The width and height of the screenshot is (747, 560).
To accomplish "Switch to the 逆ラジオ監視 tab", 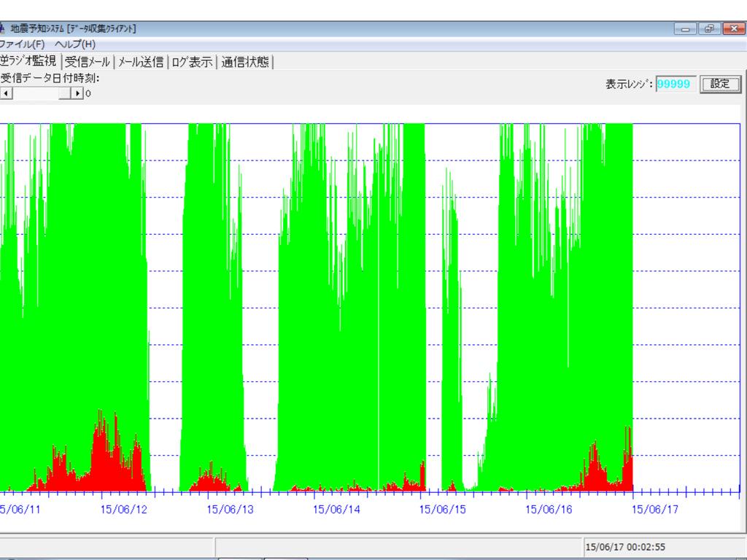I will [x=28, y=61].
